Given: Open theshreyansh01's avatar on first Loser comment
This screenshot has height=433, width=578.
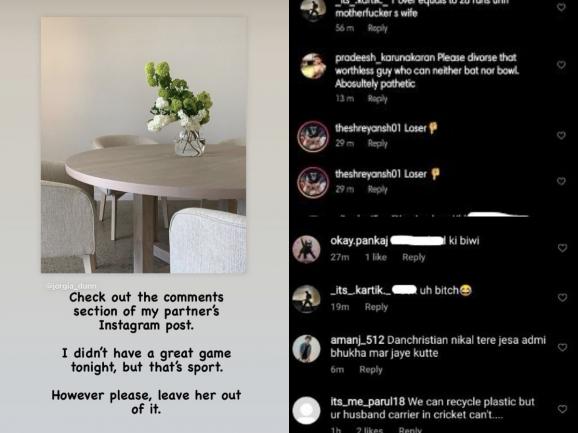Looking at the screenshot, I should (313, 137).
